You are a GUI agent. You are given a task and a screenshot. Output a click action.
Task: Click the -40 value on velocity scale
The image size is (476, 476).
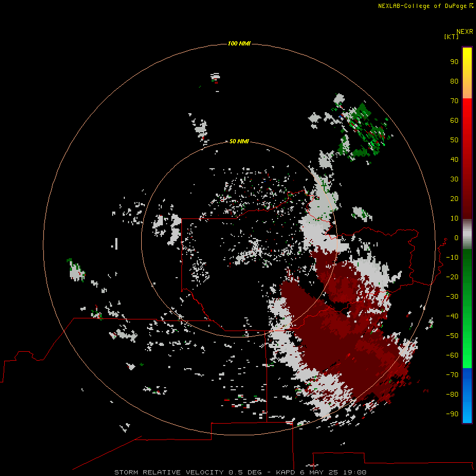[452, 316]
